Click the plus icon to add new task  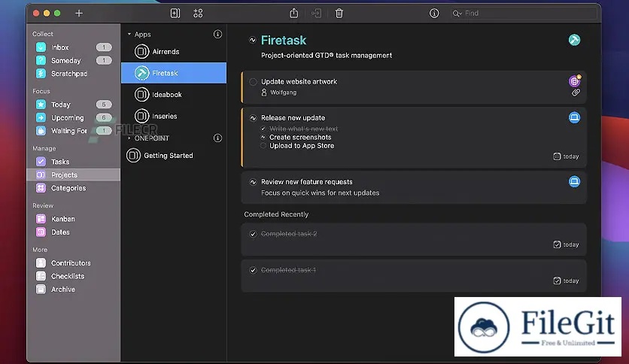point(79,14)
